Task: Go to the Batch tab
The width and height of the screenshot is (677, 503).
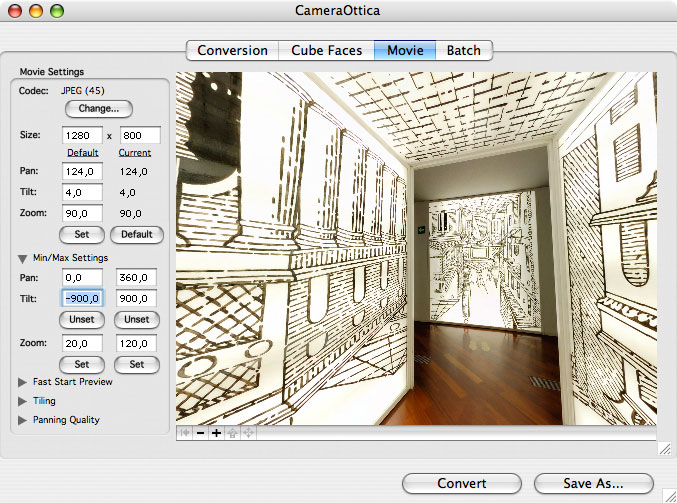Action: click(x=464, y=51)
